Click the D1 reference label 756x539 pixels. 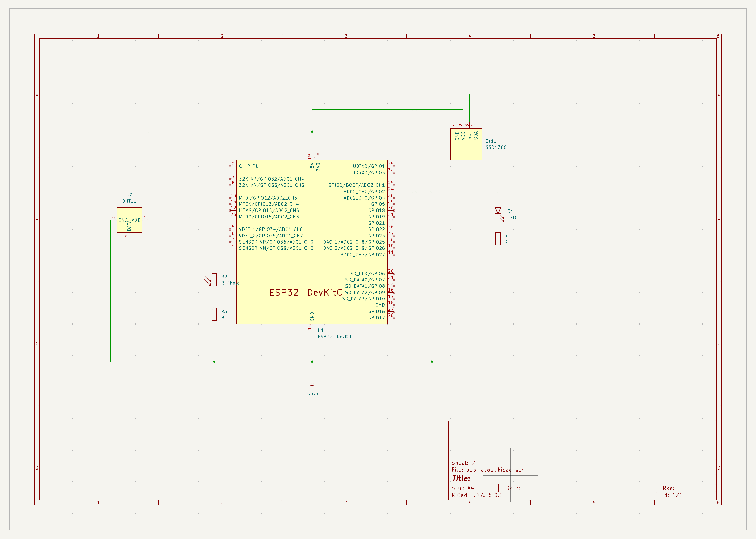(510, 211)
